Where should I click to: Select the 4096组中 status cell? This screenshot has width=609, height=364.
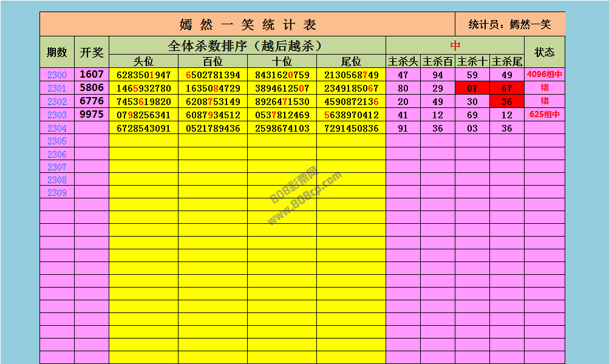[545, 75]
